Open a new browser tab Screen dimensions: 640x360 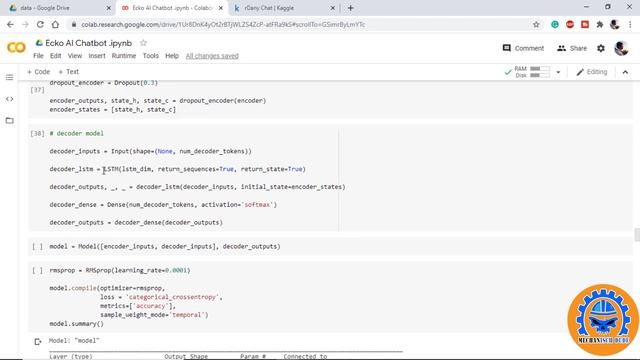pos(351,8)
